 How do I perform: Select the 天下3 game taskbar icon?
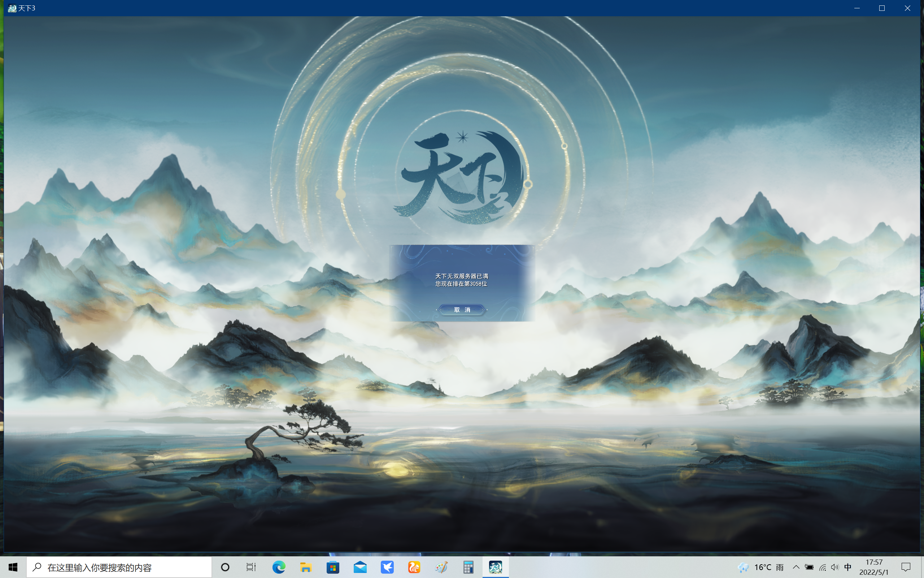pyautogui.click(x=495, y=567)
